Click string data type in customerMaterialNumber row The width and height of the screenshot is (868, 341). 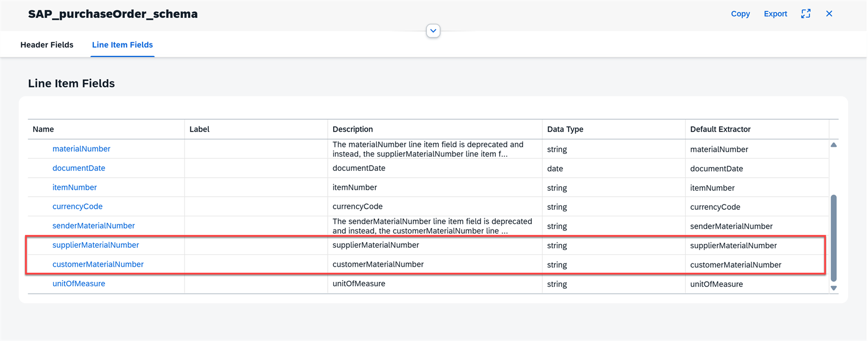[557, 265]
